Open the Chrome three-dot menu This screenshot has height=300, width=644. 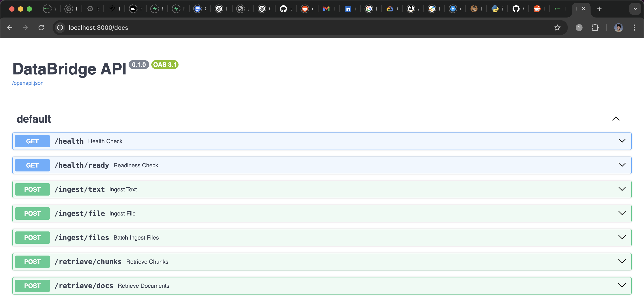coord(635,28)
